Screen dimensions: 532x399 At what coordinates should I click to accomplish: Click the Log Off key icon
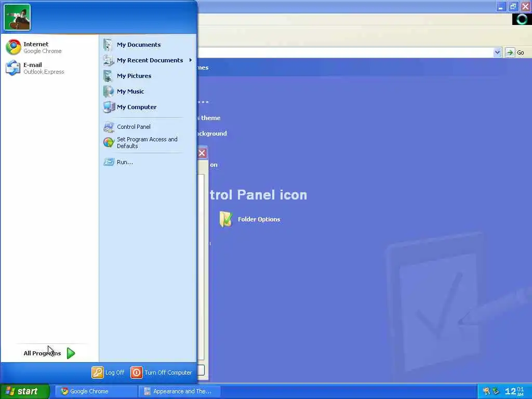(x=97, y=373)
